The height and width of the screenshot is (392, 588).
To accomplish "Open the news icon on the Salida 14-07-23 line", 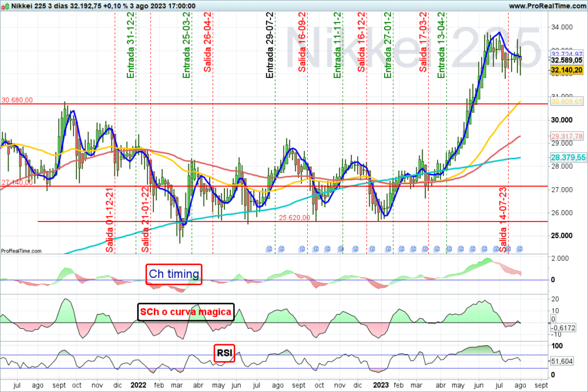I will [508, 249].
